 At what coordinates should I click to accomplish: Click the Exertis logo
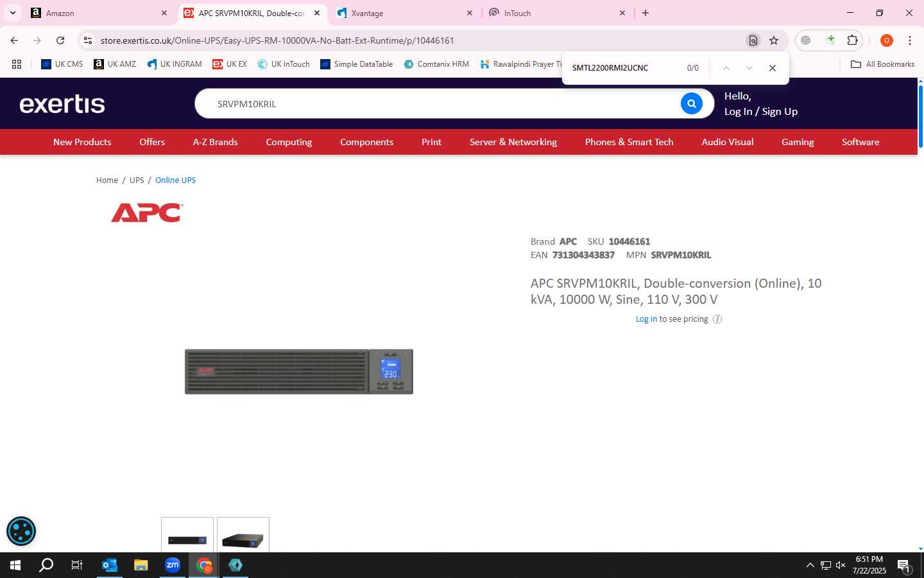(62, 103)
